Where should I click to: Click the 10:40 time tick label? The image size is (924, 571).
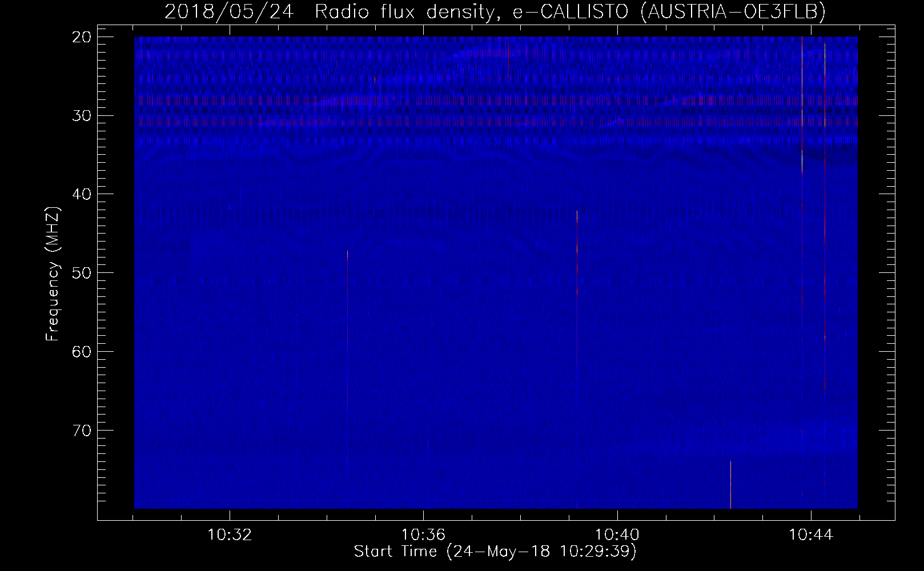617,535
